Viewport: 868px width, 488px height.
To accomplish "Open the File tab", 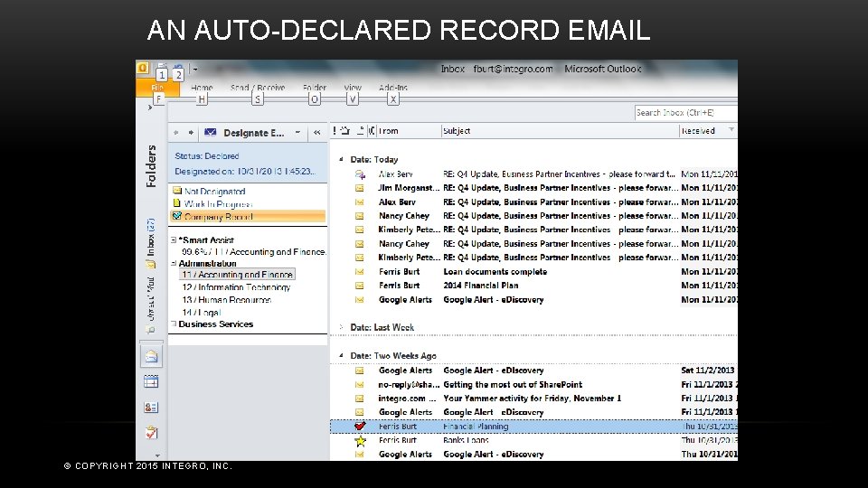I will click(x=157, y=88).
